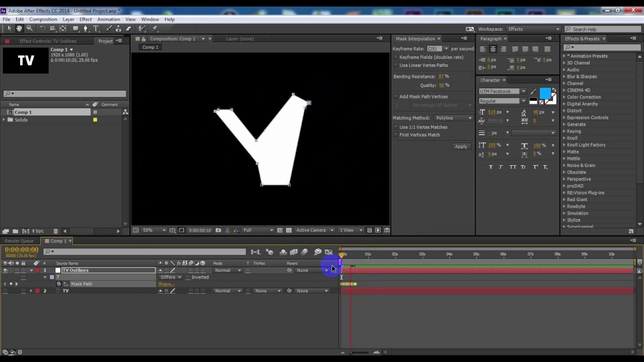Click the snapshot camera icon in viewer

(x=218, y=230)
